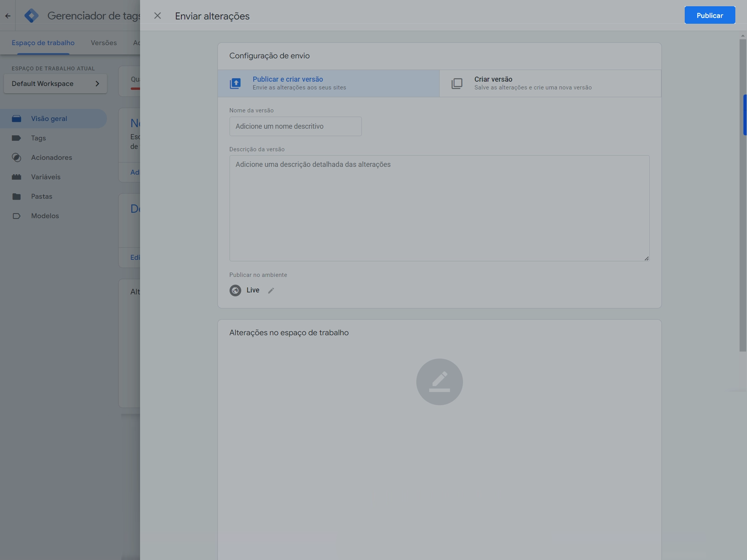Click the Tag Manager diamond logo
The height and width of the screenshot is (560, 747).
point(32,16)
